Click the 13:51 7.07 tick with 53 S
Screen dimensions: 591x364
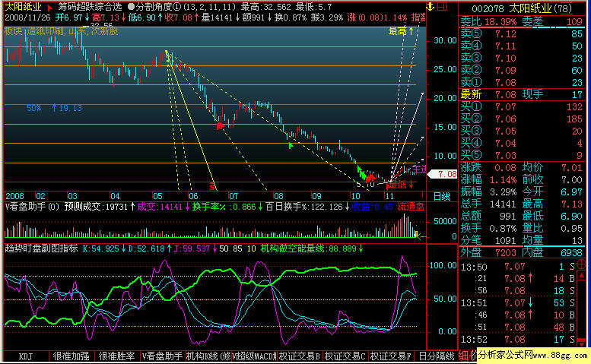[x=518, y=303]
